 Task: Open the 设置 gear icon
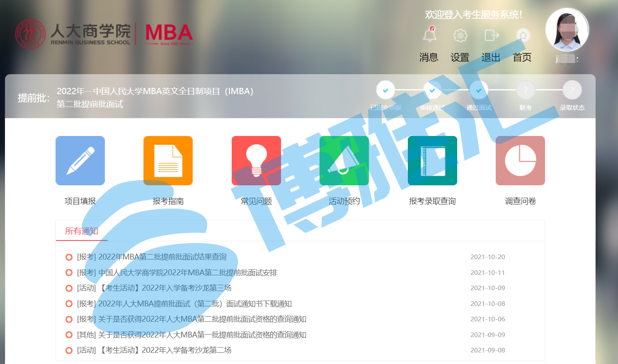(x=460, y=36)
